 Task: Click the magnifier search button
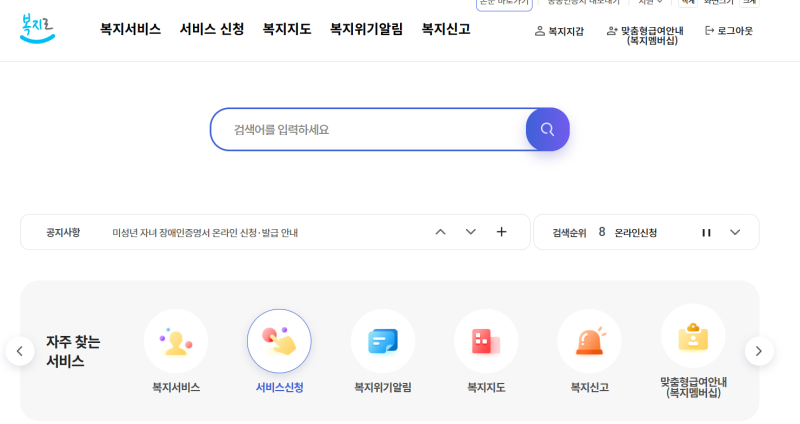coord(547,130)
